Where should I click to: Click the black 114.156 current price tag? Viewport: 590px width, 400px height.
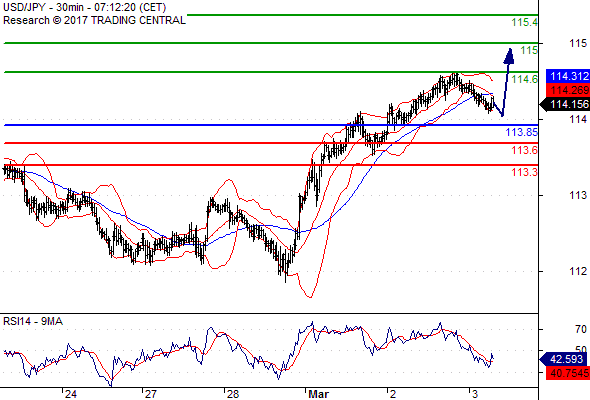tap(565, 105)
